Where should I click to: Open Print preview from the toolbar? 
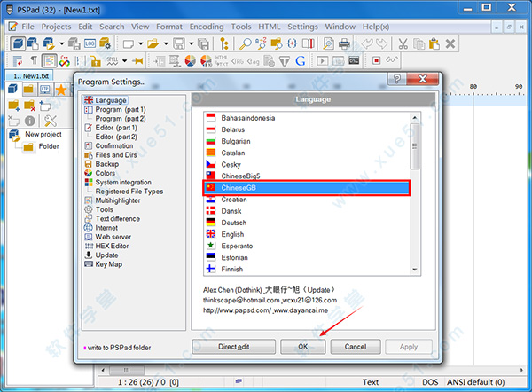click(328, 43)
